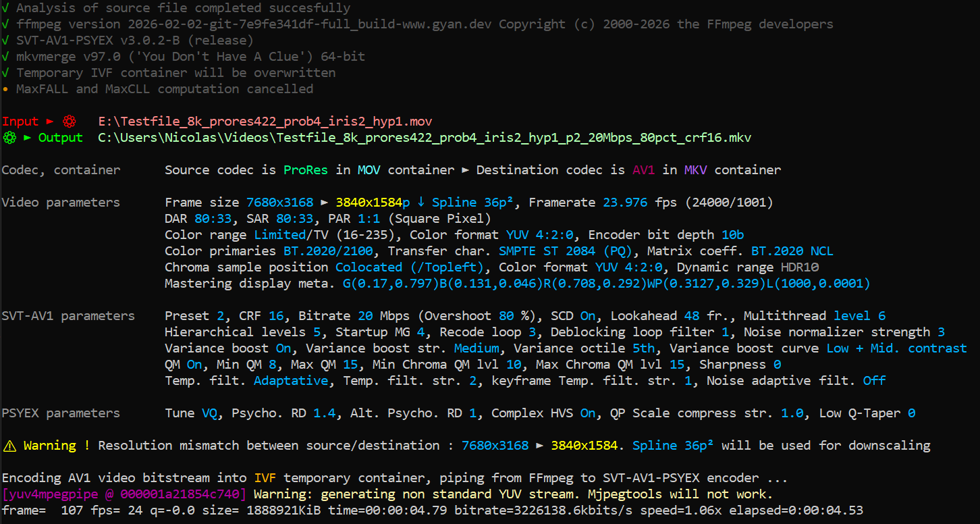Click the input .mov file path
Screen dimensions: 980x524
(x=265, y=122)
